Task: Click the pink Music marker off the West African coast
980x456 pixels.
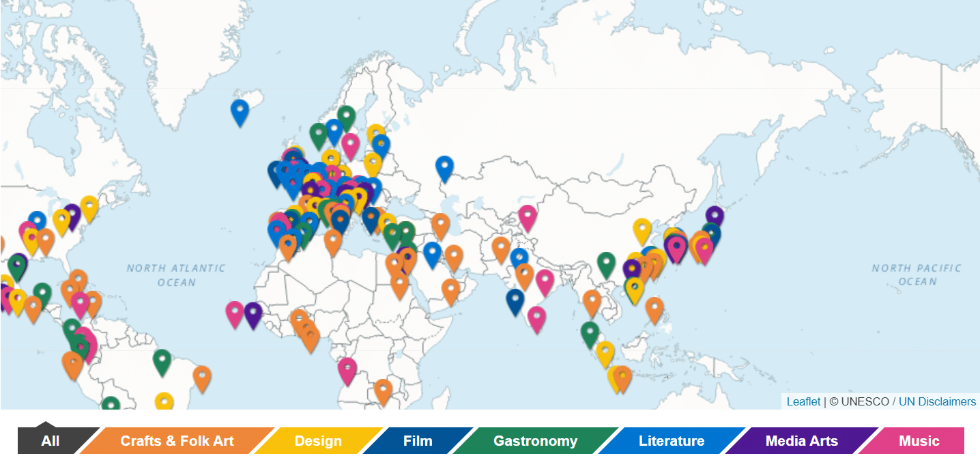Action: tap(234, 311)
